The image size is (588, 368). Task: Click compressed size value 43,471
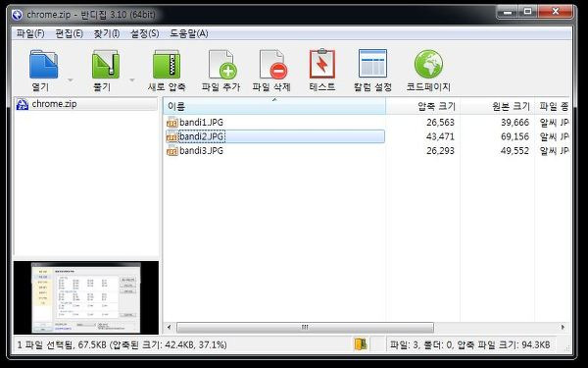[x=440, y=136]
